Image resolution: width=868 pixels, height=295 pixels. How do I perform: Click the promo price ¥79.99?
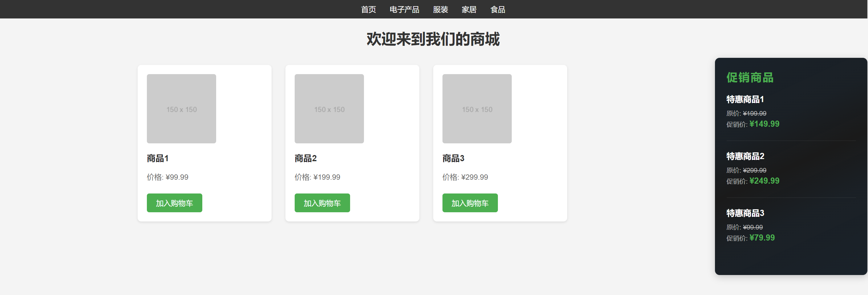point(762,238)
